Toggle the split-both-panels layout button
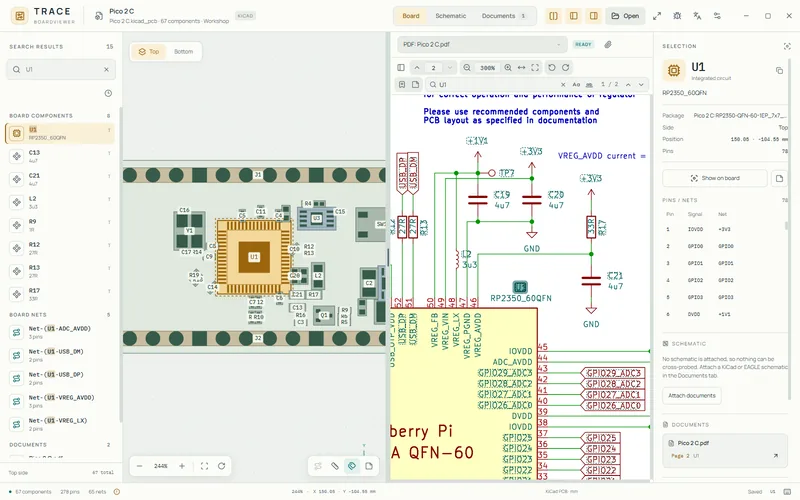800x500 pixels. tap(554, 16)
